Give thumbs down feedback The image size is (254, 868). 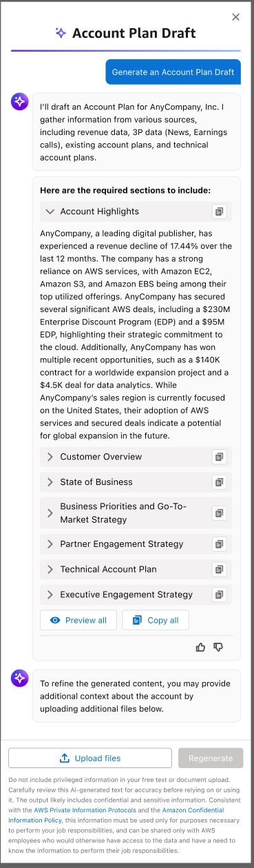219,647
